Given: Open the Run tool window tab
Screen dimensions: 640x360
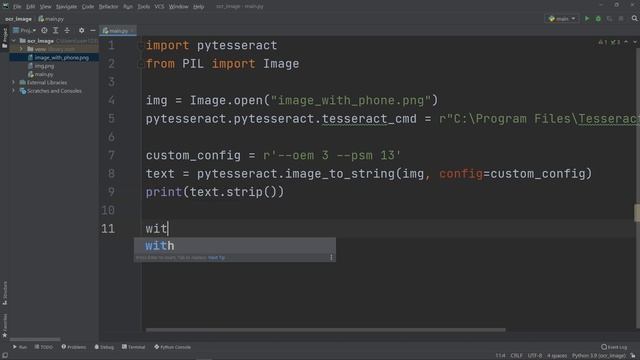Looking at the screenshot, I should point(20,347).
